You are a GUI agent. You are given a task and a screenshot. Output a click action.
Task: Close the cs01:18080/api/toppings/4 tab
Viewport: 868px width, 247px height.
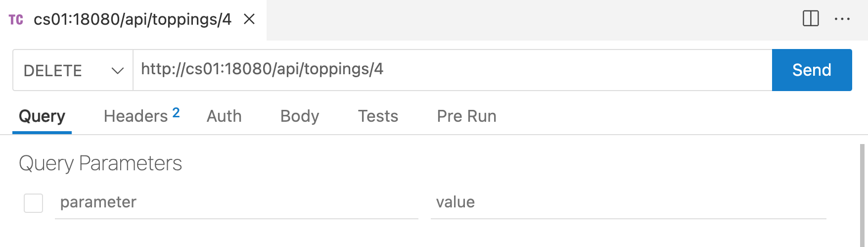pos(249,19)
